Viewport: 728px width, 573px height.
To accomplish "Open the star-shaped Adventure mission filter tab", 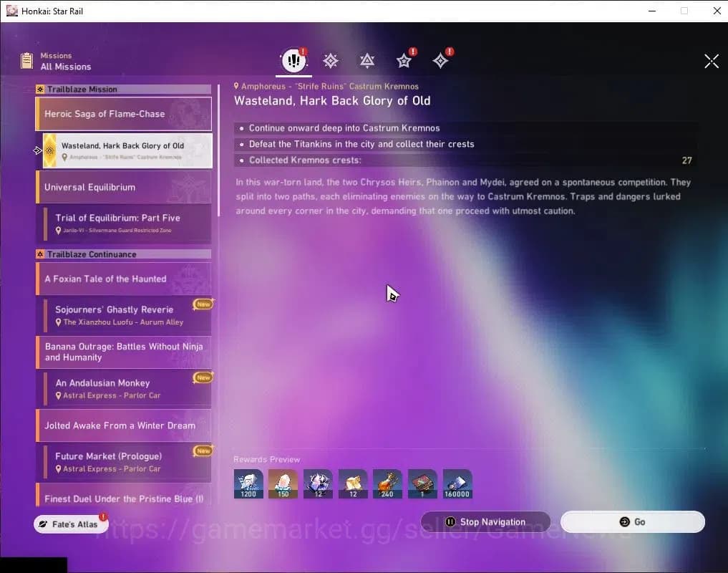I will coord(404,61).
